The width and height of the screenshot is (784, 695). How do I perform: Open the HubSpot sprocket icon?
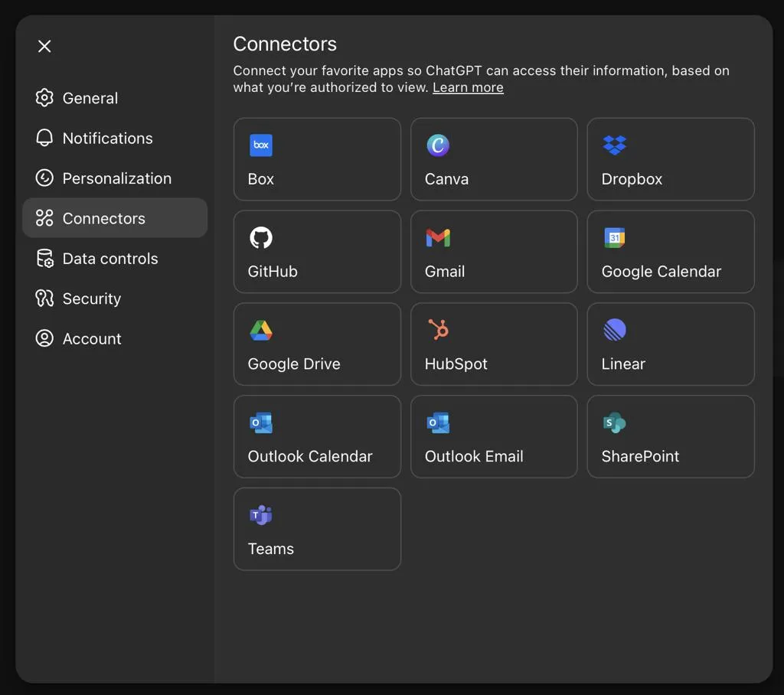tap(438, 330)
